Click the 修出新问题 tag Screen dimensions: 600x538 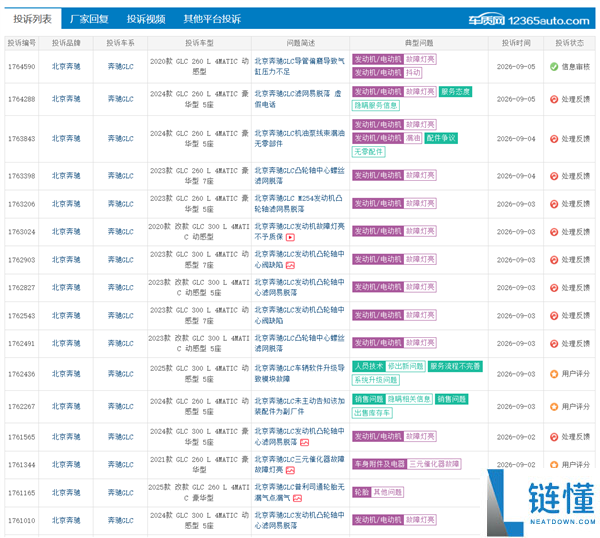(x=405, y=366)
